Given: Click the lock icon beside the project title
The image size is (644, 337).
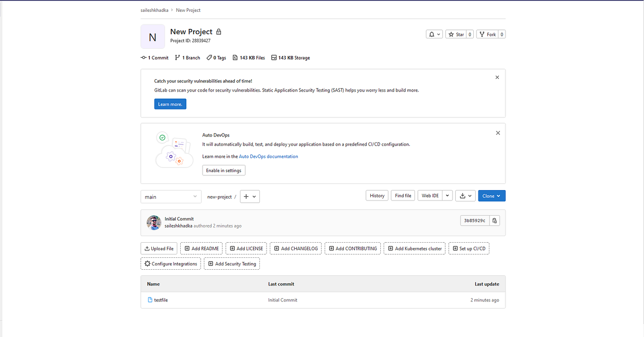Looking at the screenshot, I should coord(218,31).
